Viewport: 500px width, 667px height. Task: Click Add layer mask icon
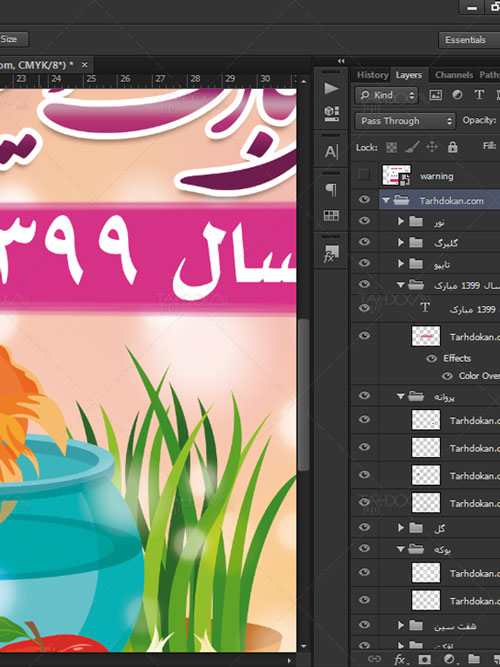(x=424, y=659)
